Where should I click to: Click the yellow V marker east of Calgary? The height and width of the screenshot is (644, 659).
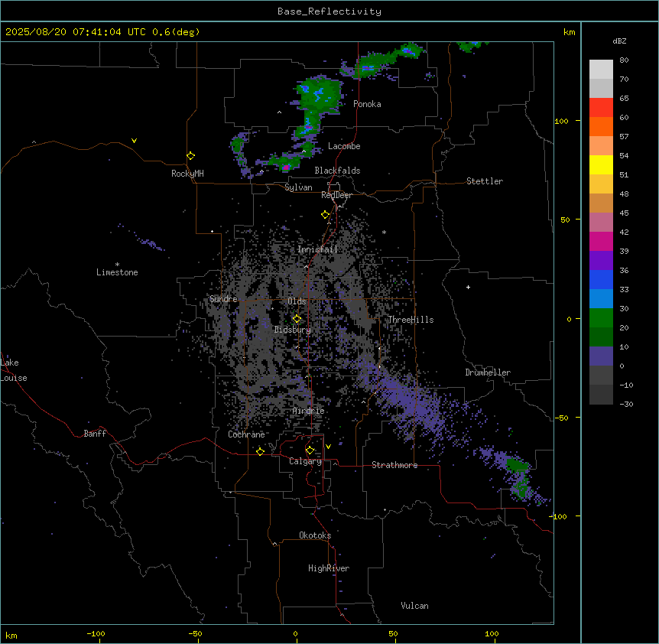point(328,447)
